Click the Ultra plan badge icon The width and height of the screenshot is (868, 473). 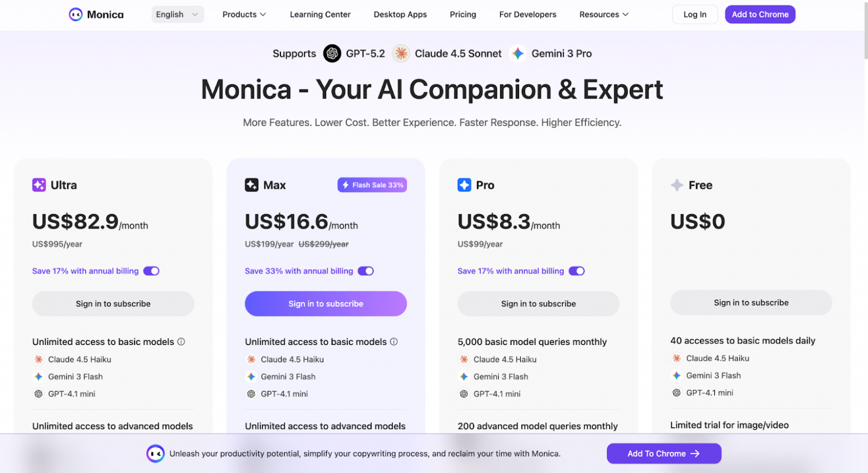[38, 185]
